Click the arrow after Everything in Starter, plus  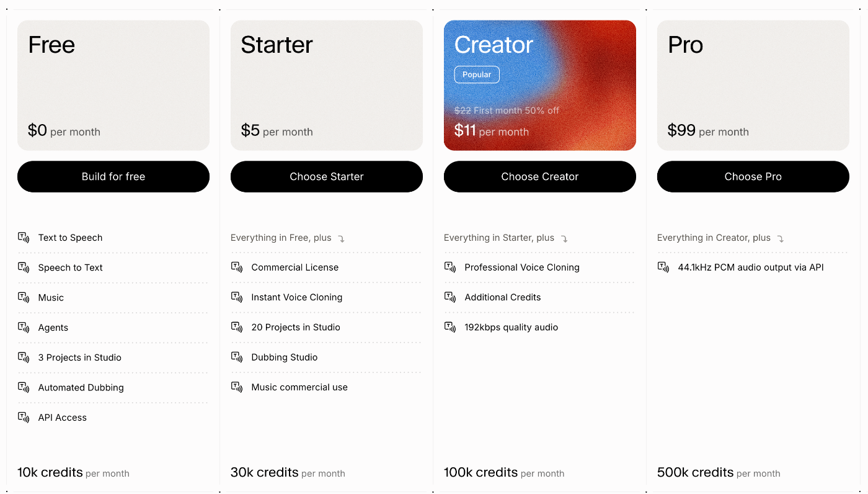click(x=564, y=239)
